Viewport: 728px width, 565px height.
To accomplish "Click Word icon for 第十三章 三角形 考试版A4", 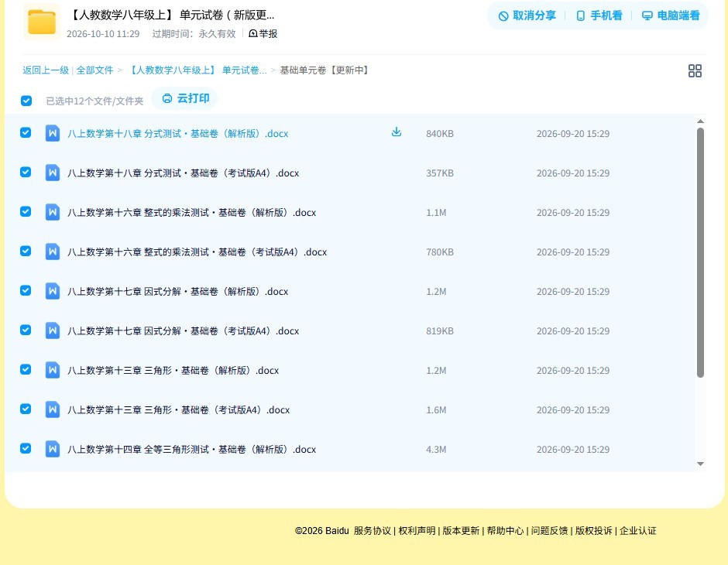I will [53, 409].
